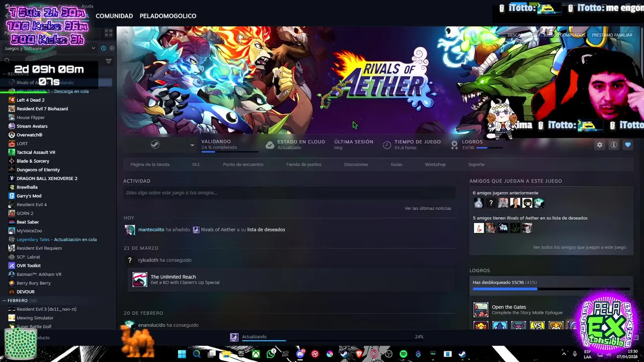Viewport: 644px width, 362px height.
Task: Click the achievements progress bar 15/36
Action: tap(551, 289)
